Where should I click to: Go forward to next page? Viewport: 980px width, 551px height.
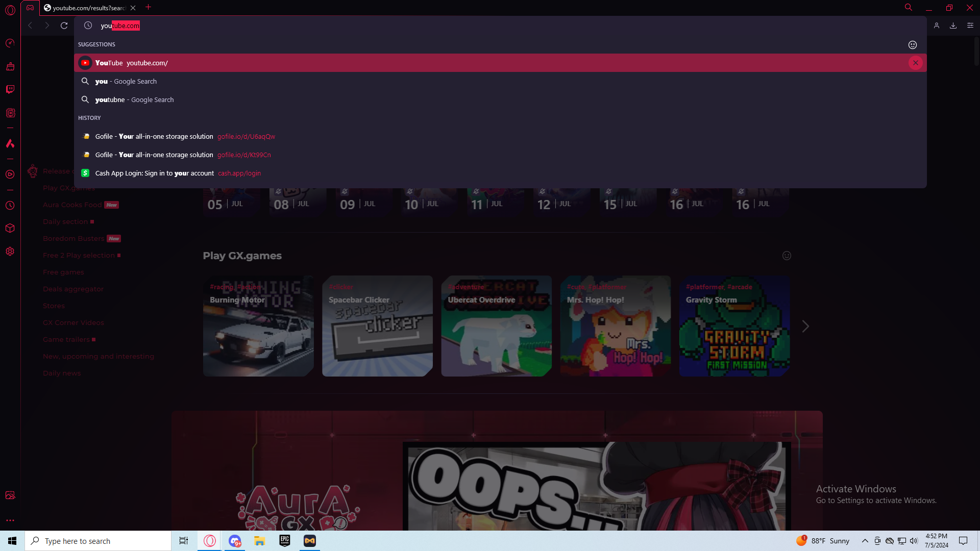point(47,26)
